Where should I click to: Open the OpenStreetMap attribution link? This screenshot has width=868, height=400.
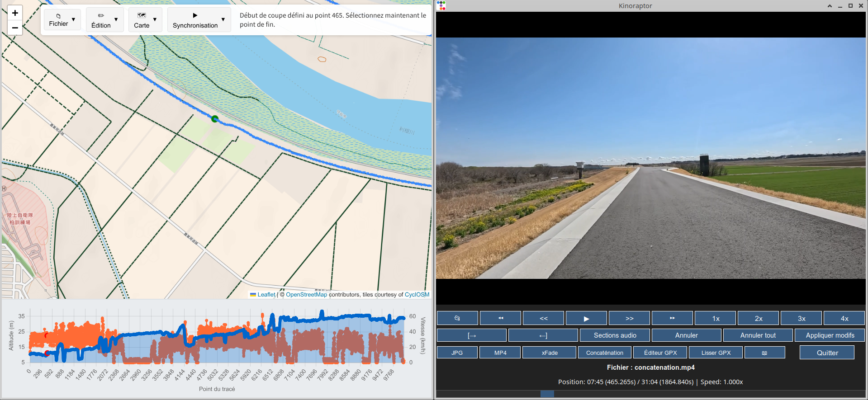[x=306, y=295]
